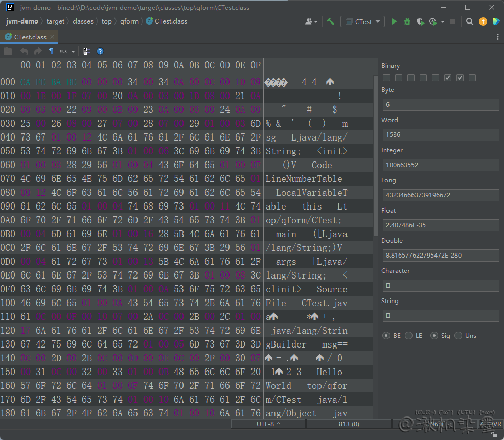Open the CTest run configuration dropdown
Screen dimensions: 504x440
coord(363,21)
